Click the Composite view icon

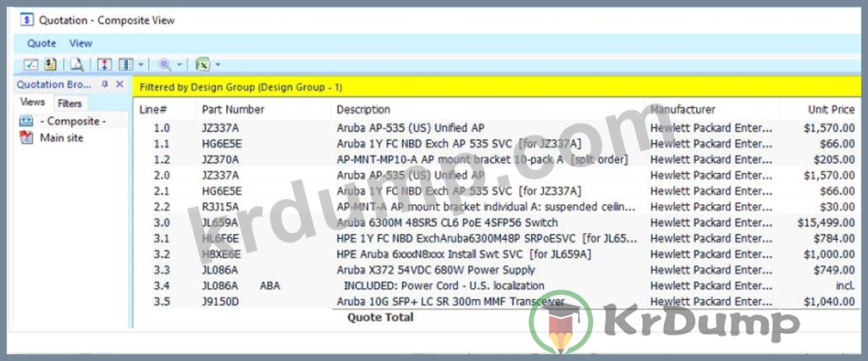click(26, 120)
